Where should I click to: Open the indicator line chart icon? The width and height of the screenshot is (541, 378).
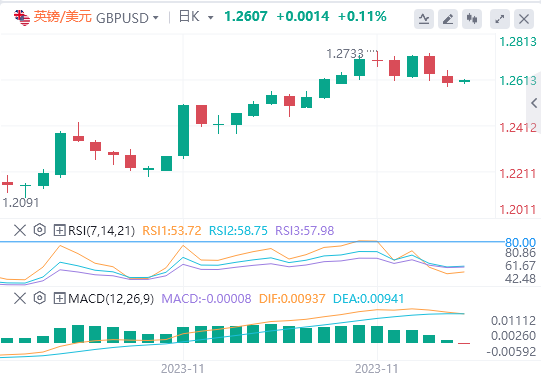424,19
